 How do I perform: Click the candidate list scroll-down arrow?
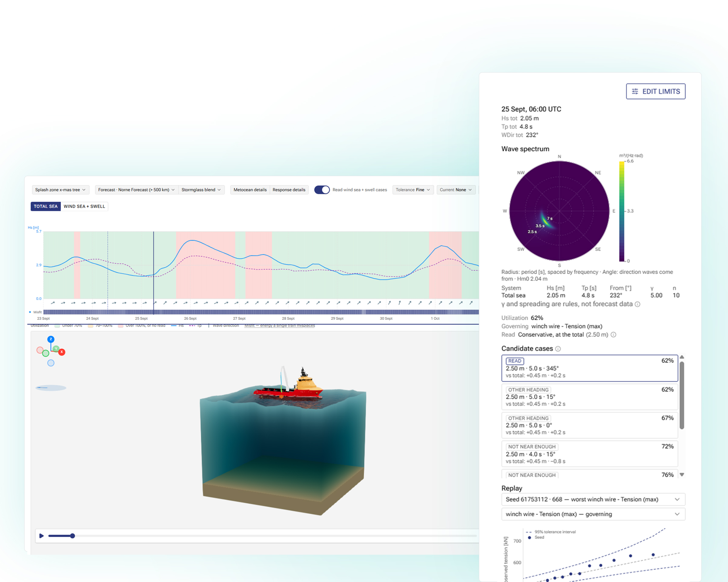(x=682, y=475)
